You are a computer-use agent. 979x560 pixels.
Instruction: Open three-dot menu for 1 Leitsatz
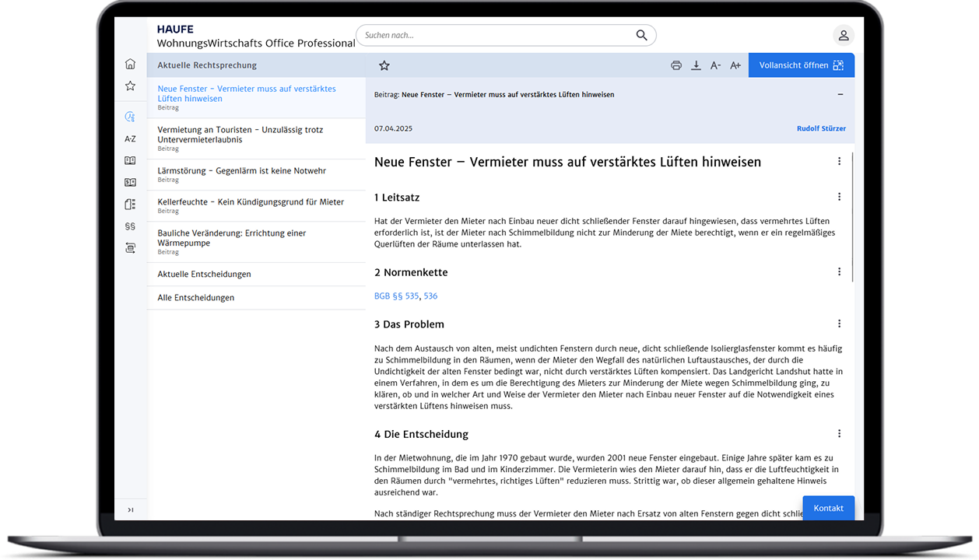[x=839, y=197]
